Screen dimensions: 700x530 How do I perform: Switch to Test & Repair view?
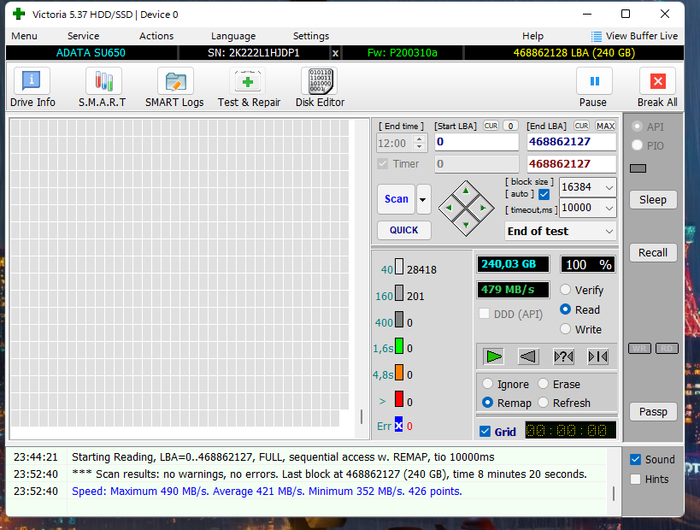[249, 87]
